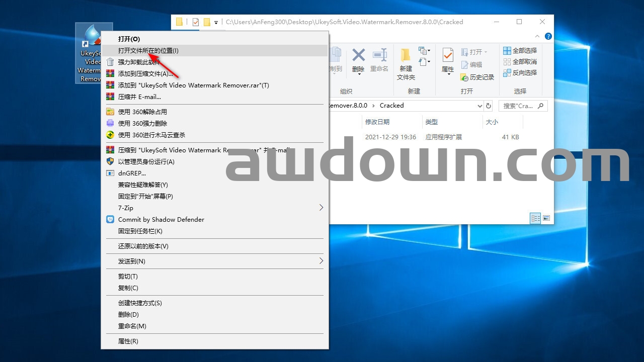Viewport: 644px width, 362px height.
Task: Click Select All (全部选择) in ribbon
Action: (x=520, y=51)
